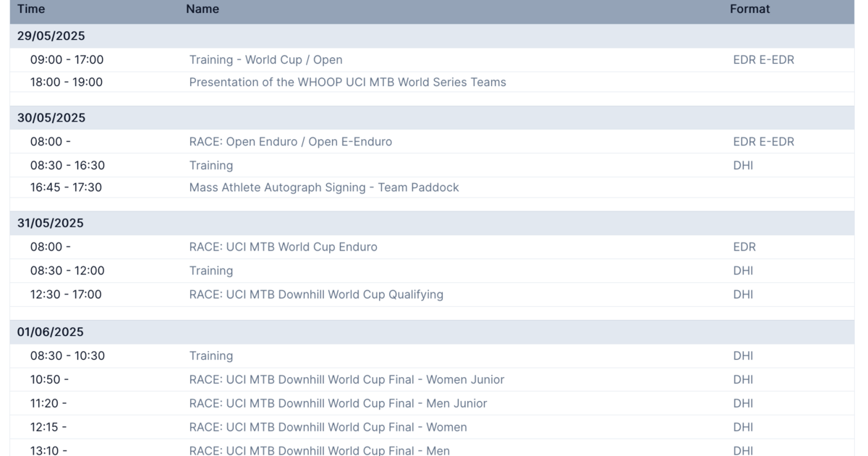Click the 08:30 - 16:30 Training entry
Screen dimensions: 868x456
pos(211,166)
